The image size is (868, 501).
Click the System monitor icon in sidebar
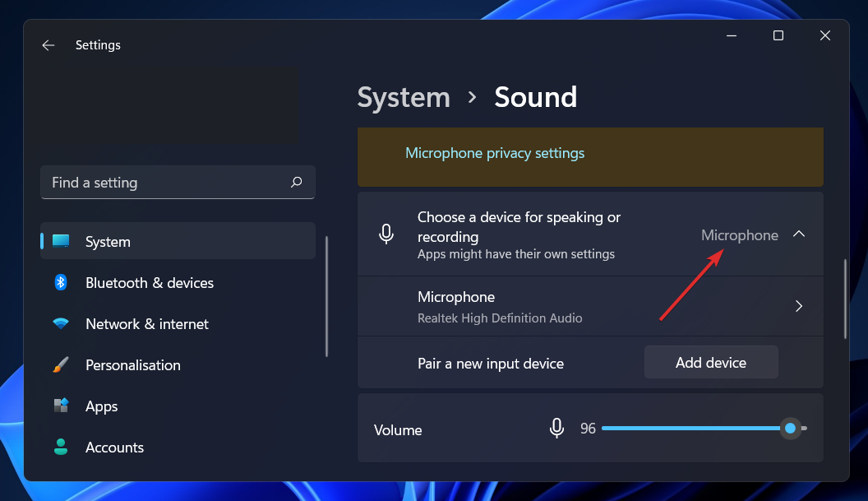coord(61,241)
